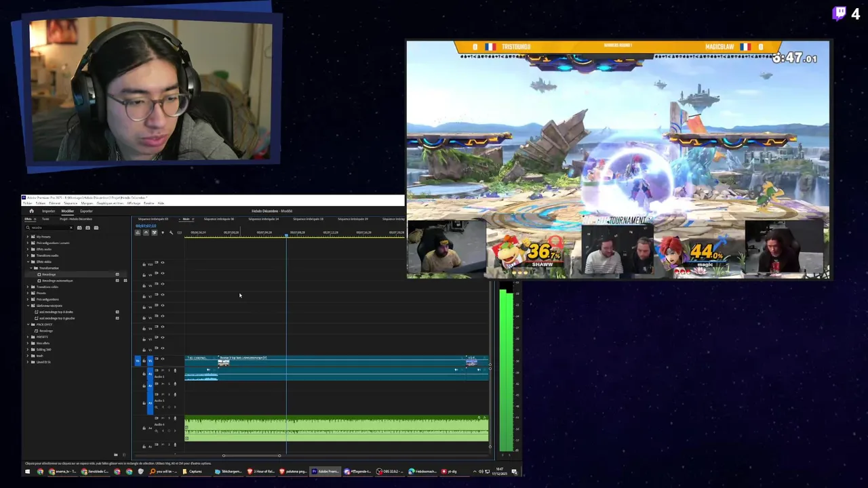Open the Main sequence tab menu icon
This screenshot has height=488, width=868.
pos(193,219)
